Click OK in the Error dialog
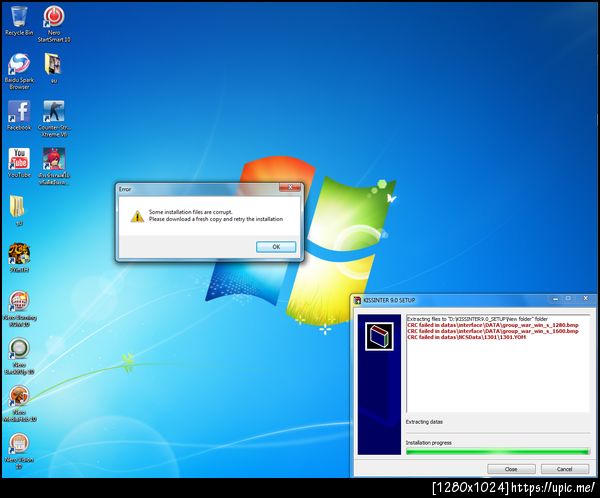The width and height of the screenshot is (600, 498). point(276,247)
